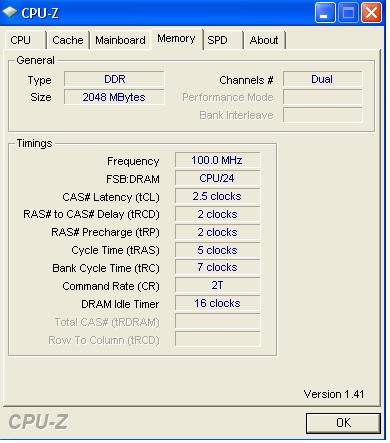This screenshot has height=443, width=390.
Task: Click the Command Rate value 2T
Action: [x=217, y=285]
